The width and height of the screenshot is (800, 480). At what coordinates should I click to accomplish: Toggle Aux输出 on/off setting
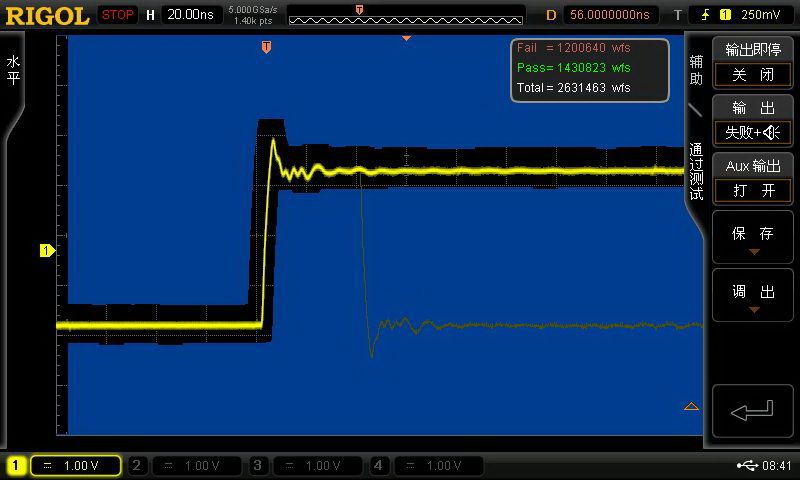752,178
